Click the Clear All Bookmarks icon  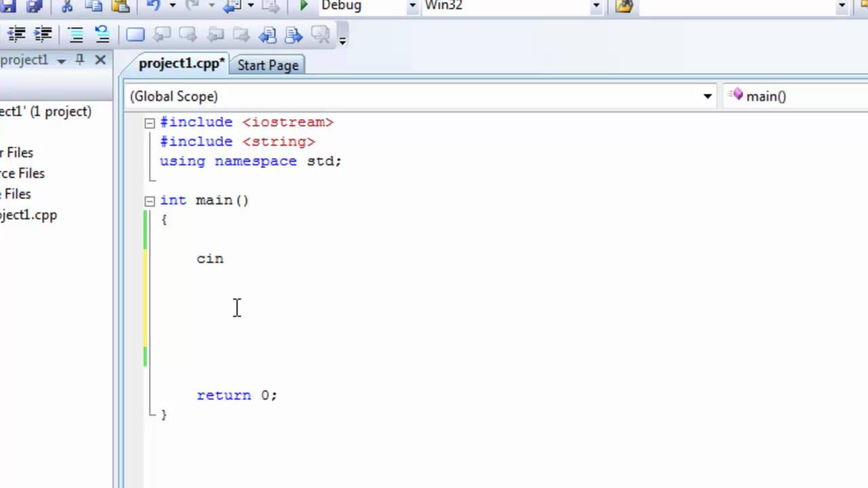[320, 35]
